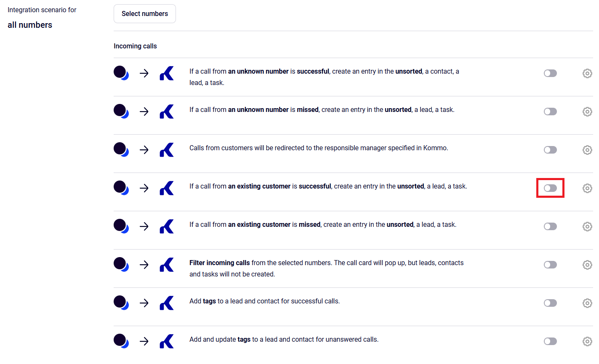Enable unknown number successful call scenario
This screenshot has width=599, height=364.
click(550, 73)
